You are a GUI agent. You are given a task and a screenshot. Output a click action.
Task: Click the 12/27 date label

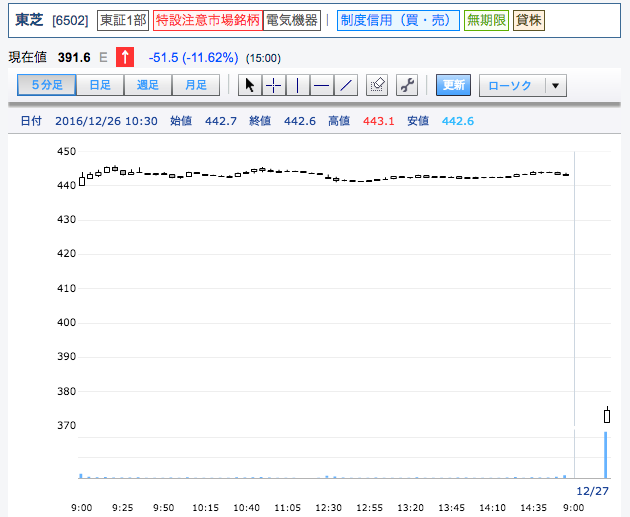[x=592, y=491]
